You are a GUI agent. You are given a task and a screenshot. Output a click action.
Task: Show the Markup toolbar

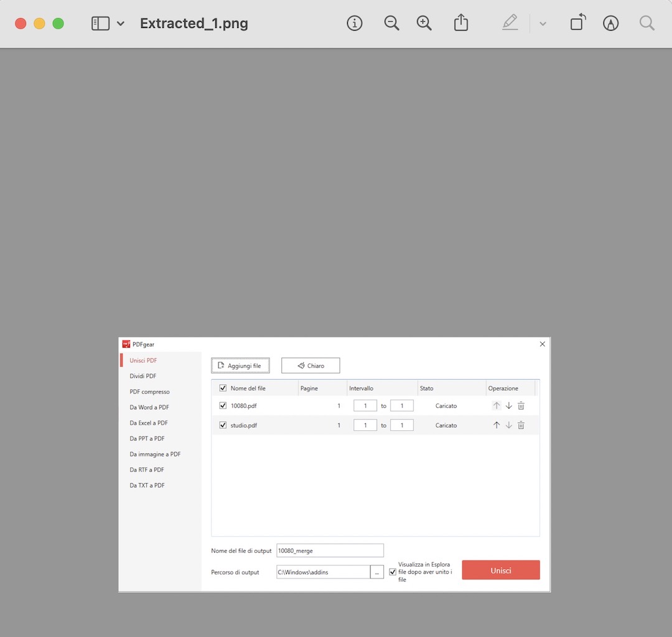click(x=611, y=24)
